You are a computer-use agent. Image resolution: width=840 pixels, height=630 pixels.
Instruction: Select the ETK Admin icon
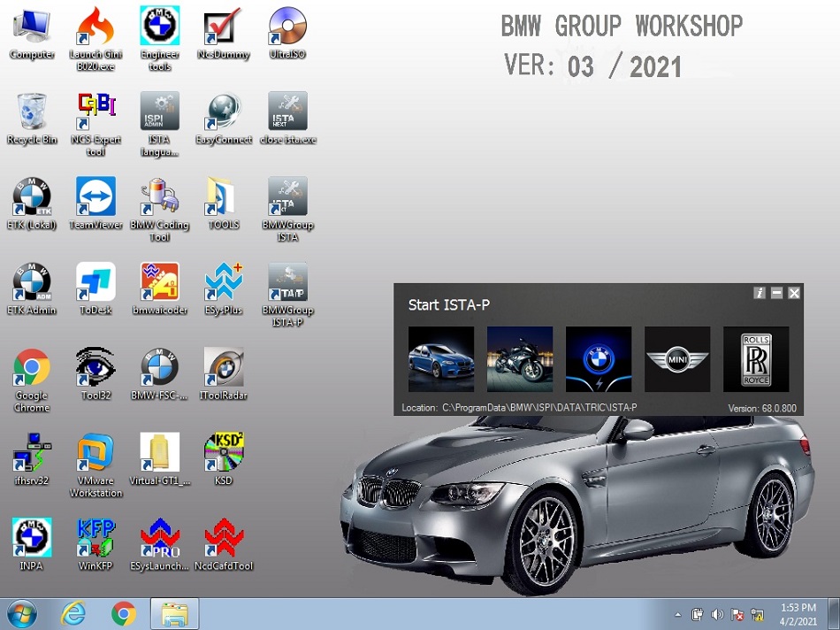[32, 289]
